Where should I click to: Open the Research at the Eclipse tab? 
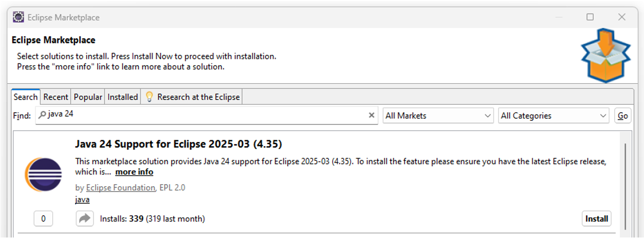coord(192,97)
